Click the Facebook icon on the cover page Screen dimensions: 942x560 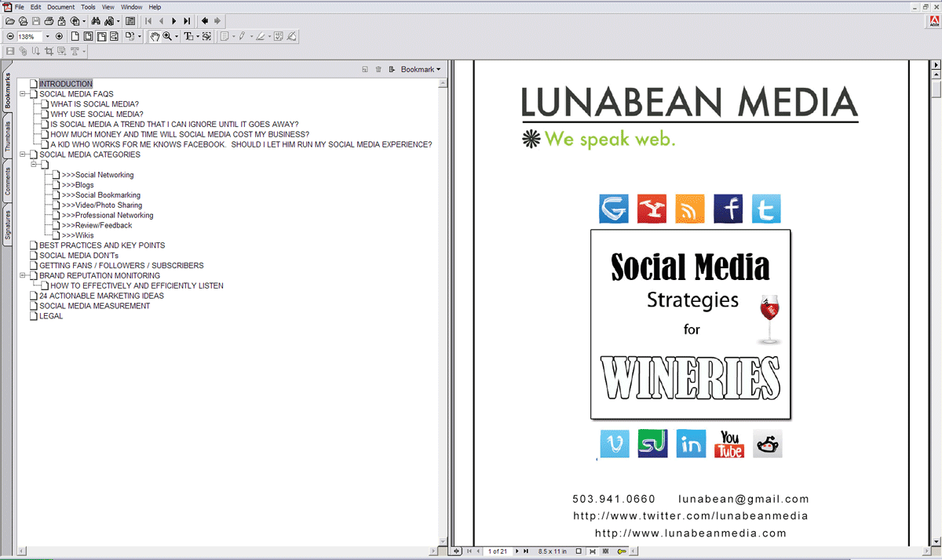(x=728, y=209)
